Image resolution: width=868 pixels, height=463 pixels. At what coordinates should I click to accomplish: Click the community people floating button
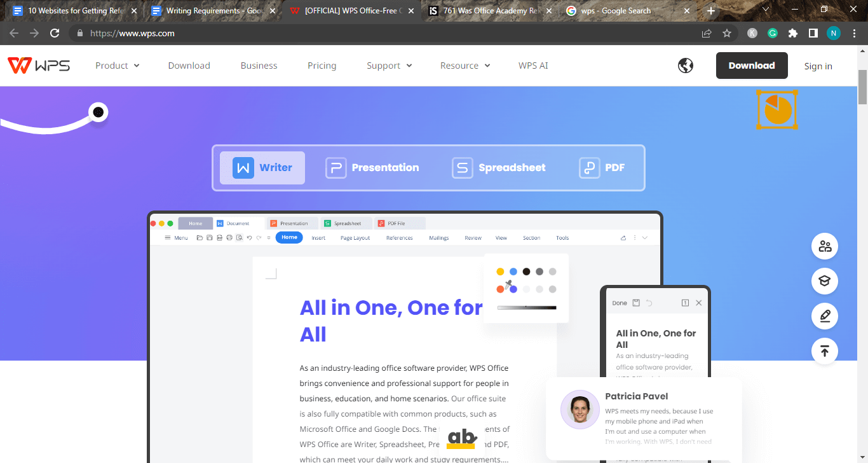[x=825, y=246]
